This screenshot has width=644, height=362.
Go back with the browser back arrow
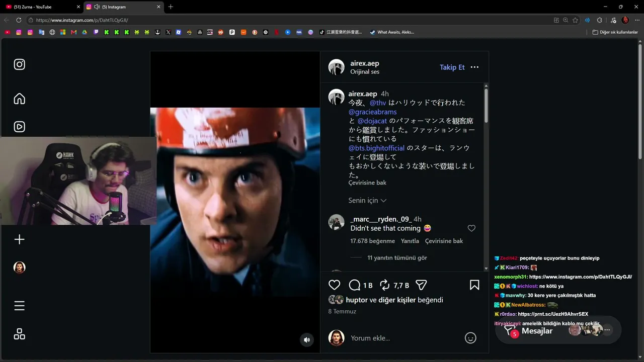tap(7, 20)
